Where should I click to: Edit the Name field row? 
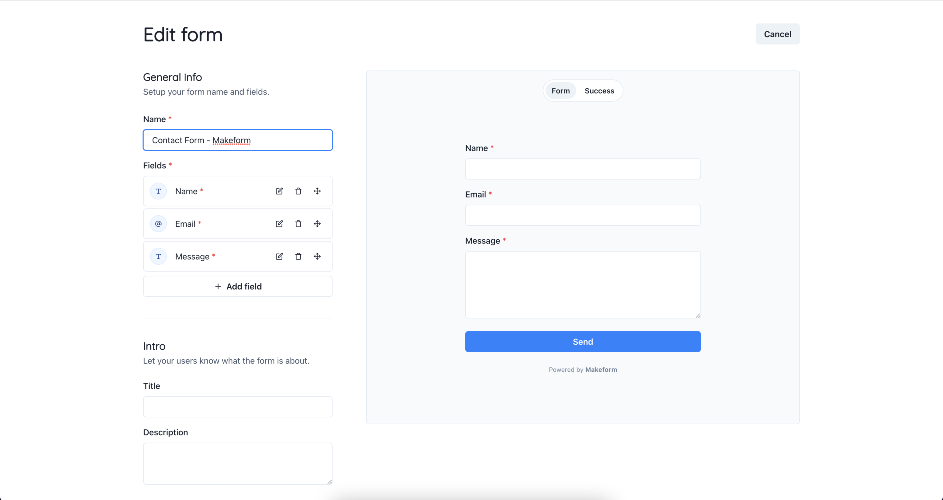tap(279, 191)
